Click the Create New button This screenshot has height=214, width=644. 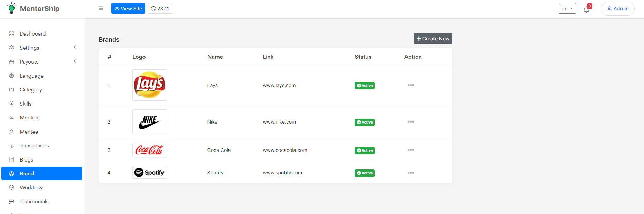coord(433,39)
